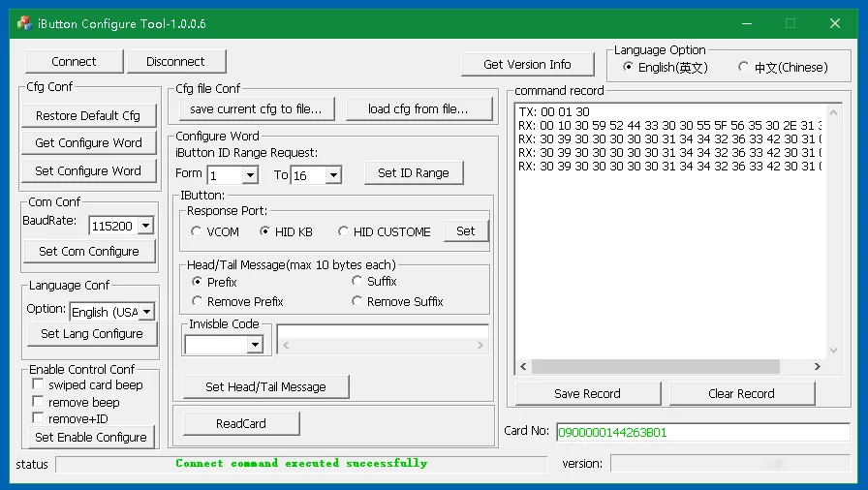Click right arrow of message field scrollbar
Viewport: 868px width, 490px height.
tap(480, 345)
